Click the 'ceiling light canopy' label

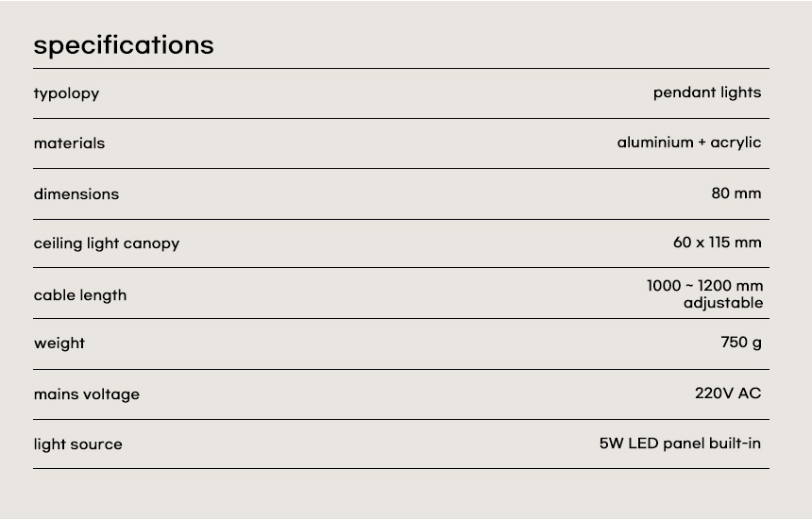(107, 243)
